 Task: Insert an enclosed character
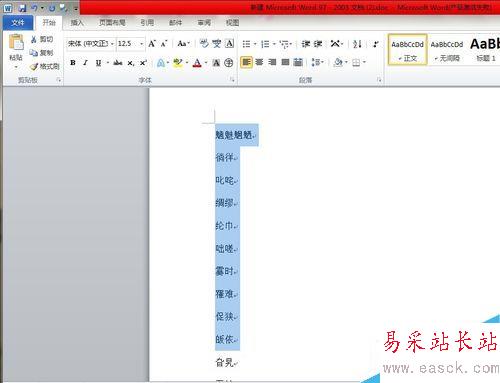click(x=229, y=63)
